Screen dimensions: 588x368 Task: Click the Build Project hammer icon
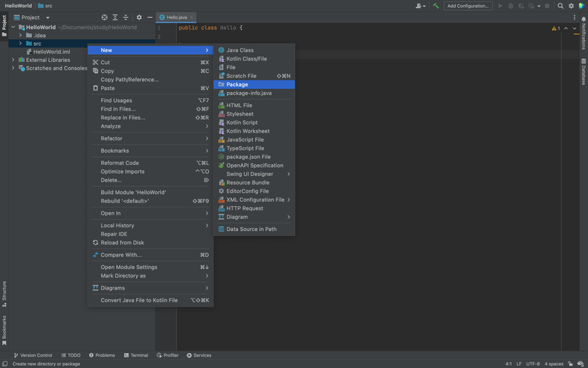click(435, 6)
